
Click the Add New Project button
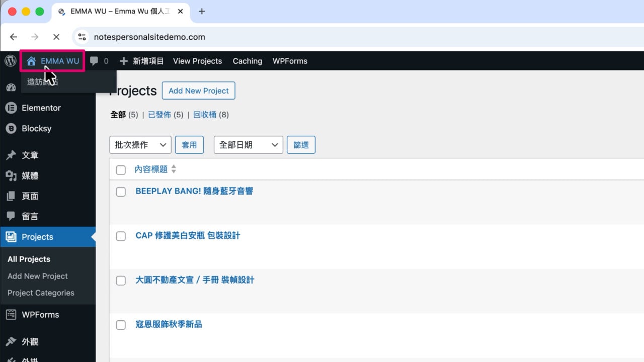[x=198, y=90]
